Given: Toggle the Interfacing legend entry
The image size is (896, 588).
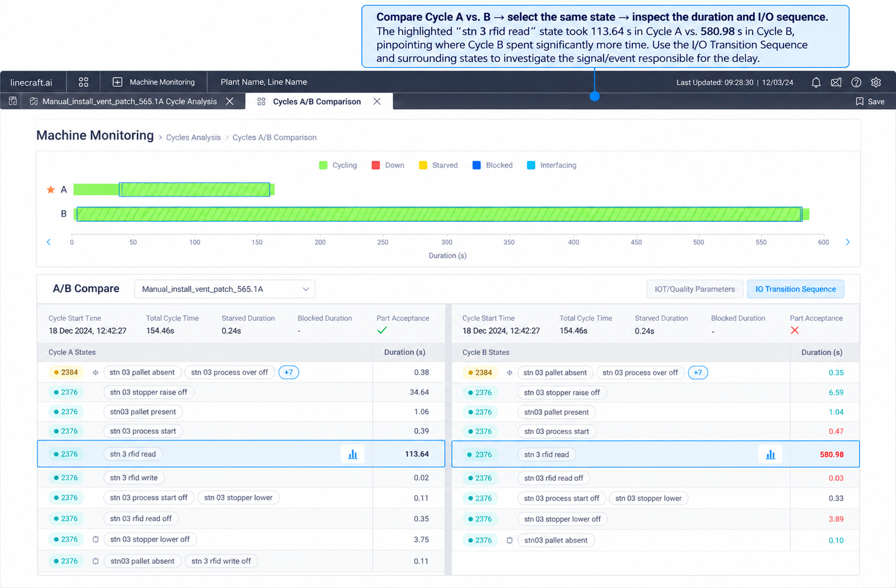Looking at the screenshot, I should click(551, 166).
